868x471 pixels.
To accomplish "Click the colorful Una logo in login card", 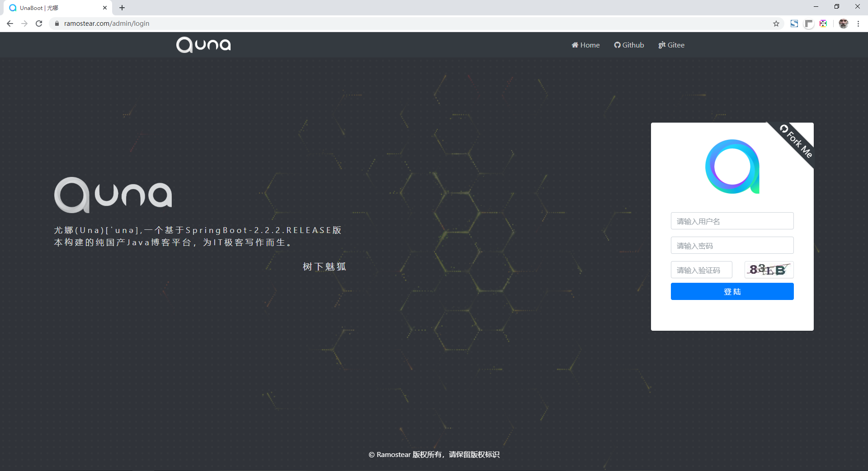I will tap(732, 167).
